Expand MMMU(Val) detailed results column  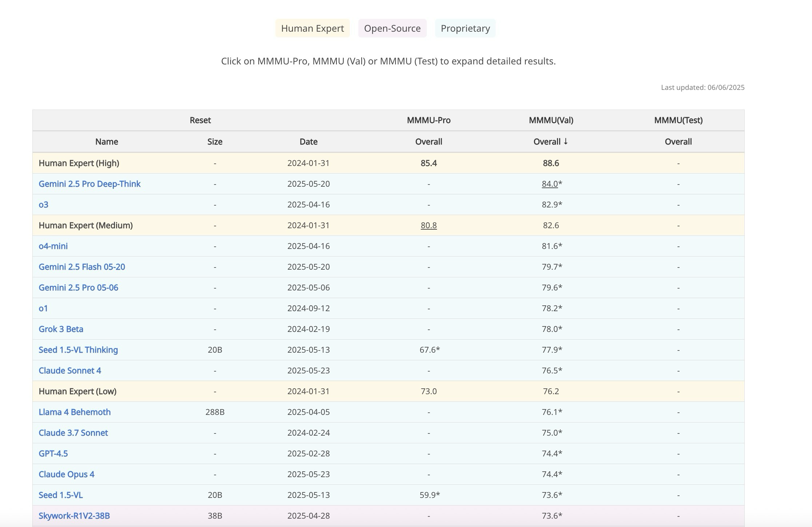[x=551, y=120]
